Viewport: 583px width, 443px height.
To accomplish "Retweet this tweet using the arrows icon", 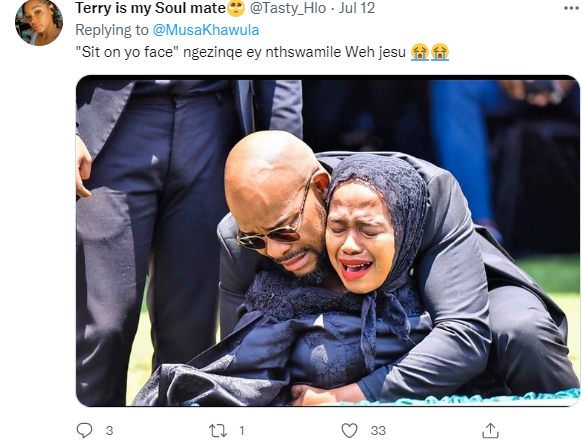I will 218,431.
